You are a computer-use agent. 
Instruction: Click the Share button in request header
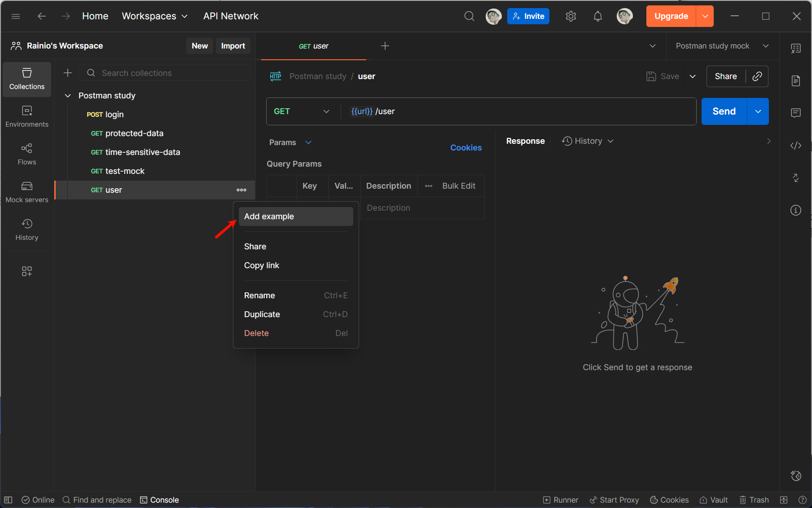coord(726,76)
